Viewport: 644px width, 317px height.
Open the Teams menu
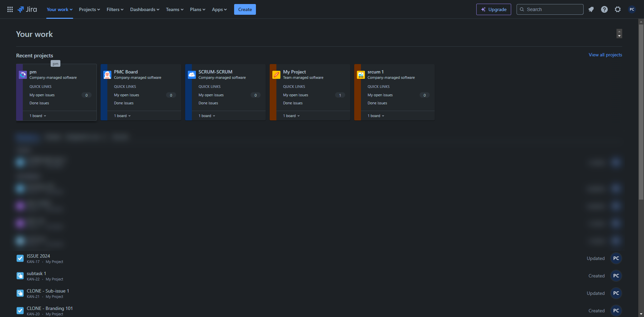[175, 9]
